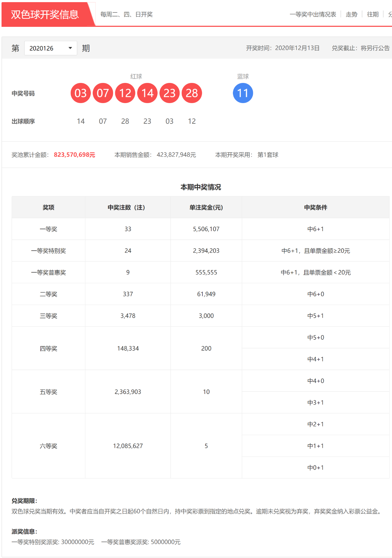Click the 奖项 column header
Viewport: 392px width, 558px height.
click(x=48, y=207)
